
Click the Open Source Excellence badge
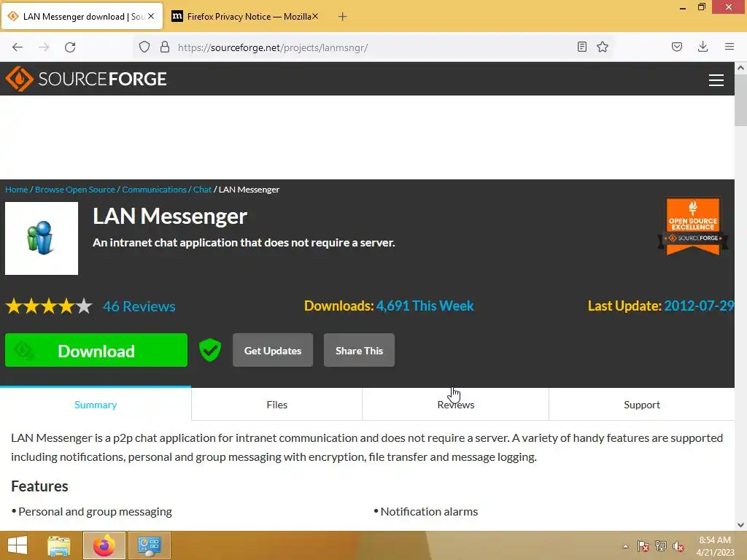coord(693,227)
